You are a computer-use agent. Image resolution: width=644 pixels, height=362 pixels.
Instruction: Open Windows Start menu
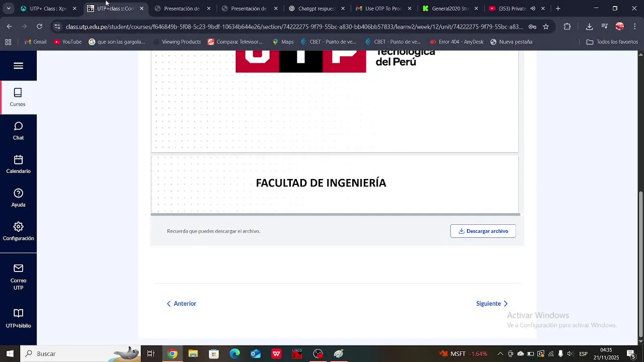tap(10, 354)
